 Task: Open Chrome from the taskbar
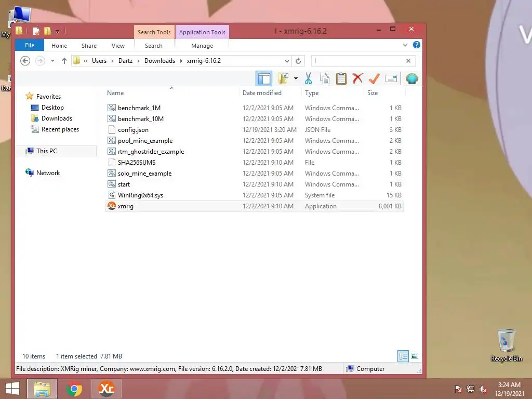(x=74, y=389)
